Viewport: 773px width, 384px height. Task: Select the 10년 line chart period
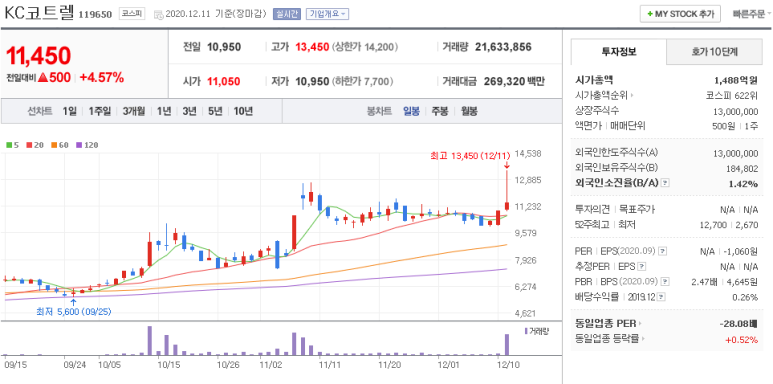point(243,111)
